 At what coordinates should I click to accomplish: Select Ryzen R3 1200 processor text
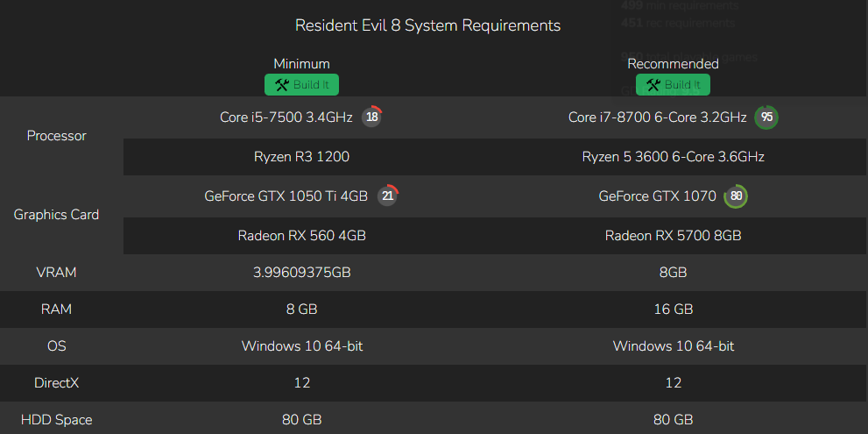pos(301,157)
